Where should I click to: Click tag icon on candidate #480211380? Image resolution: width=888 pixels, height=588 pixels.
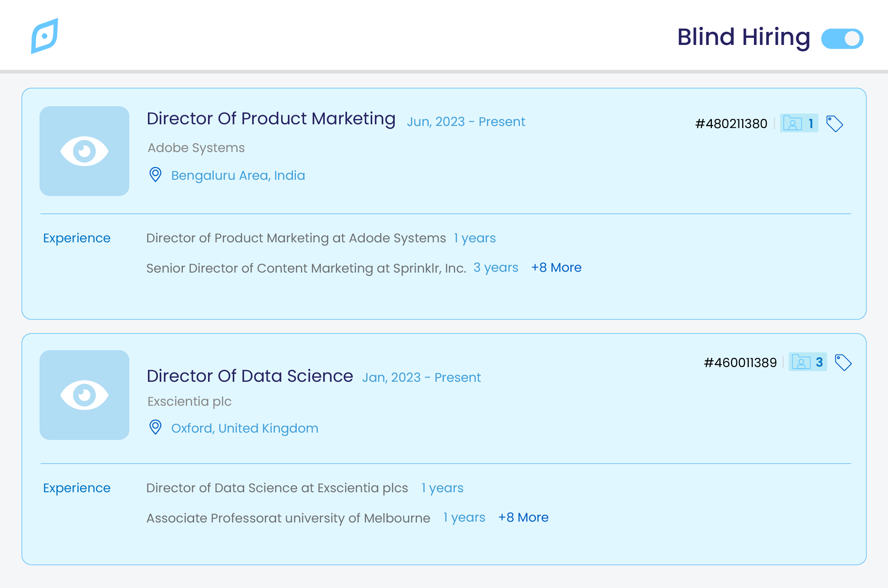coord(834,123)
